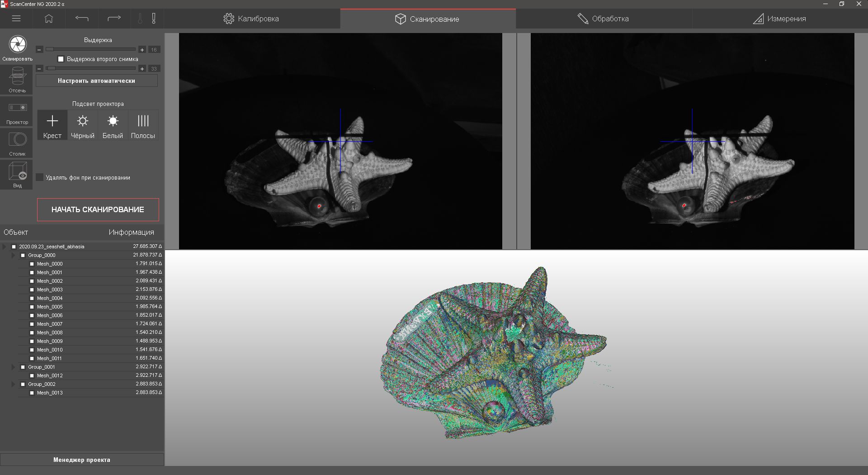Toggle Group_0000 visibility checkbox
The height and width of the screenshot is (475, 868).
click(23, 255)
